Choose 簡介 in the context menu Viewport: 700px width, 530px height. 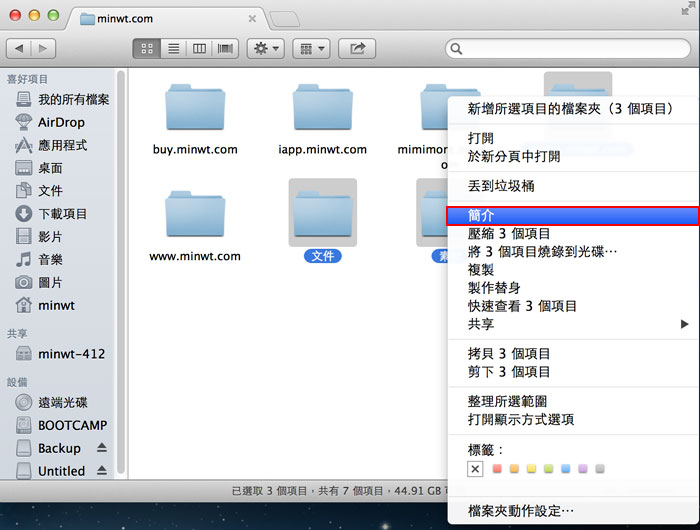pos(573,216)
